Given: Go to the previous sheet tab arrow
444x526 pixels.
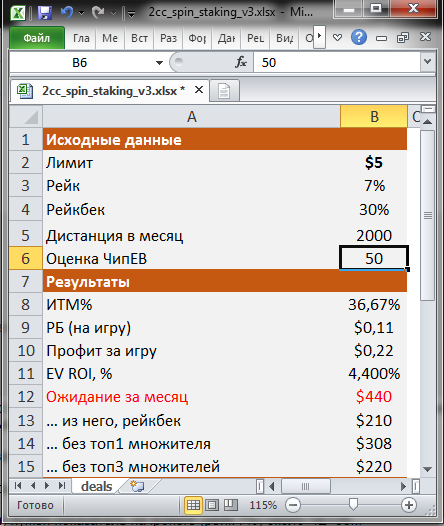Looking at the screenshot, I should [33, 486].
